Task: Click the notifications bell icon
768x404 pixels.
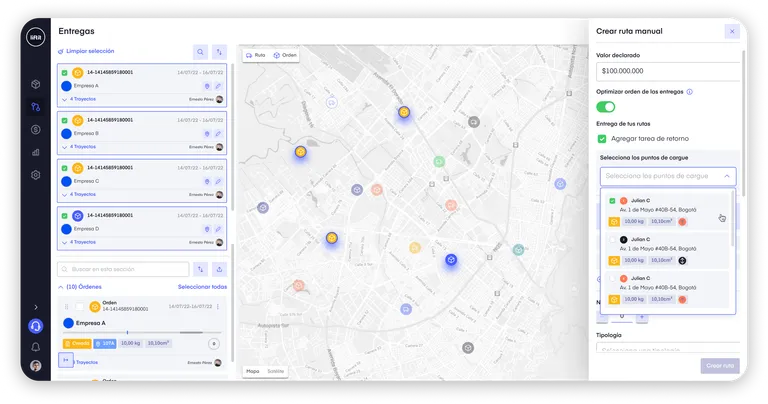Action: click(35, 346)
